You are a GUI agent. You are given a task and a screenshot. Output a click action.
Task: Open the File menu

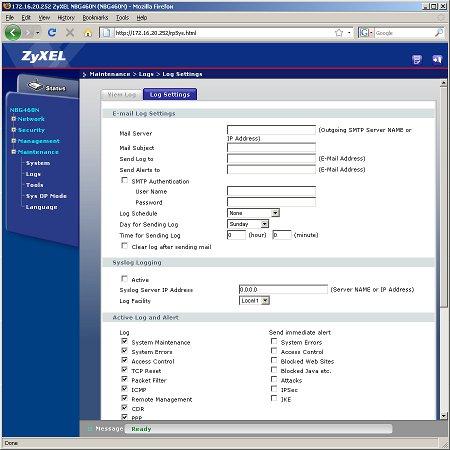pyautogui.click(x=10, y=18)
